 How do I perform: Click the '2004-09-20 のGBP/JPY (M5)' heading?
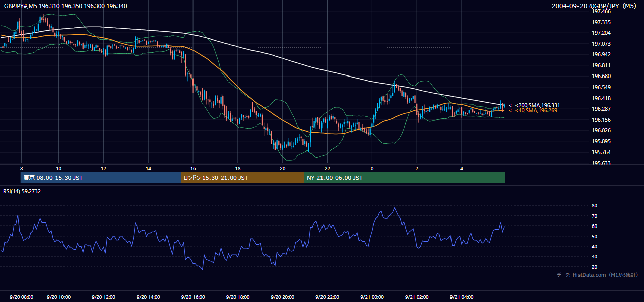[x=595, y=6]
